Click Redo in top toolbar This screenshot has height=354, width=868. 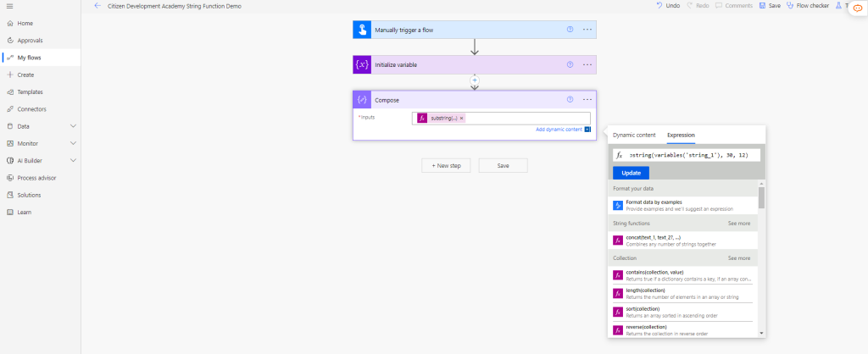click(698, 6)
